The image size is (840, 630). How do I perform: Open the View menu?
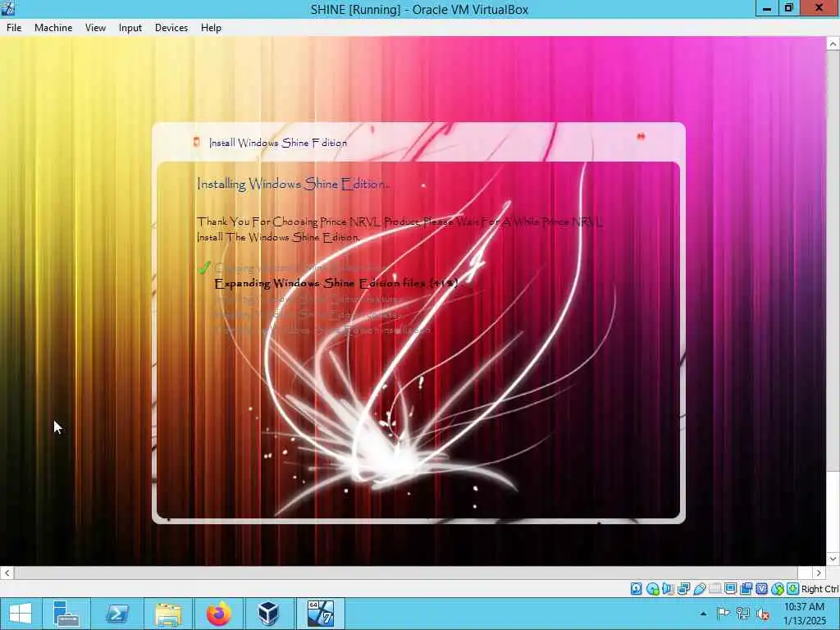coord(95,28)
